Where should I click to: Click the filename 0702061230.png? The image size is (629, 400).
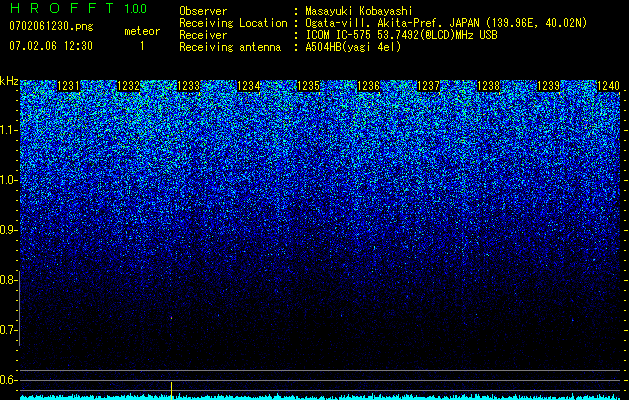coord(51,27)
